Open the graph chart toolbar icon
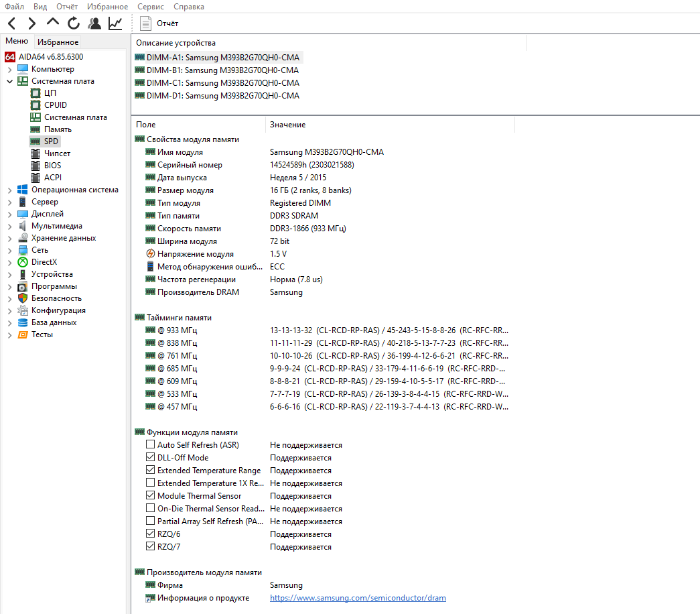The height and width of the screenshot is (614, 700). point(115,23)
